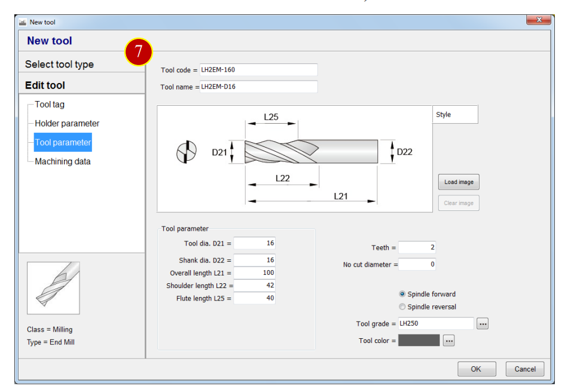Screen dimensions: 577x392
Task: Click the New tool title bar icon
Action: tap(23, 23)
